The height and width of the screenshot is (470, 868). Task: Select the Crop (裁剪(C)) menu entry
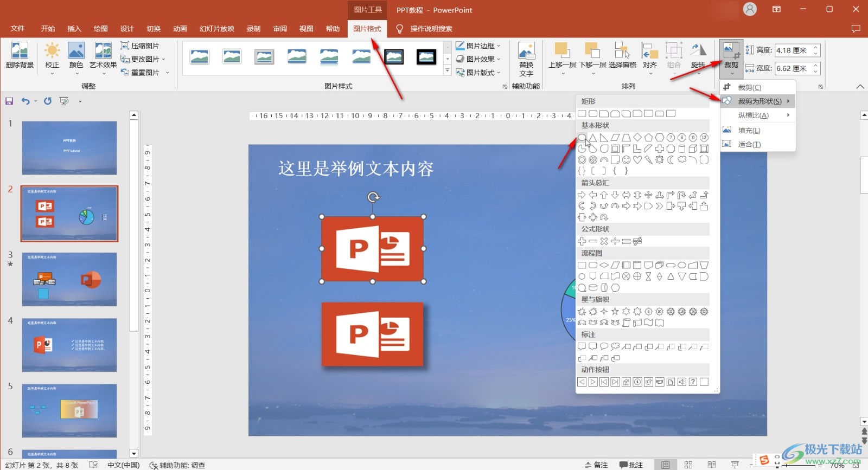(757, 87)
